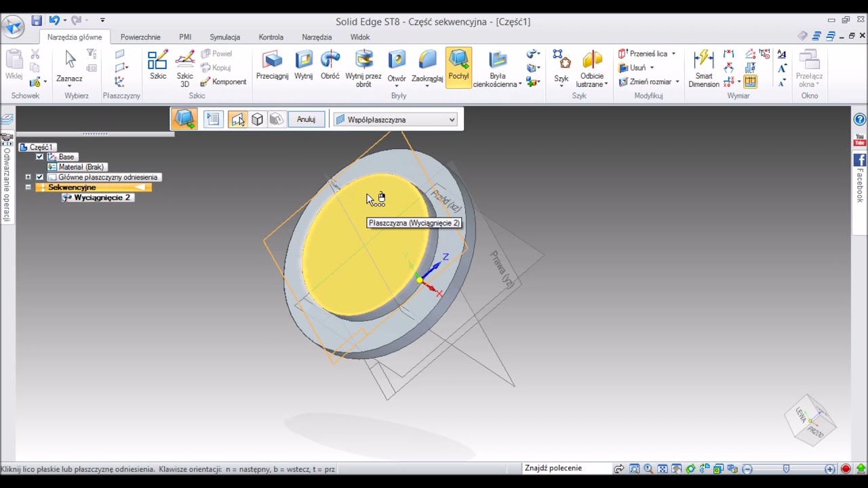The height and width of the screenshot is (488, 868).
Task: Select Część1 root node in the tree
Action: [x=37, y=147]
